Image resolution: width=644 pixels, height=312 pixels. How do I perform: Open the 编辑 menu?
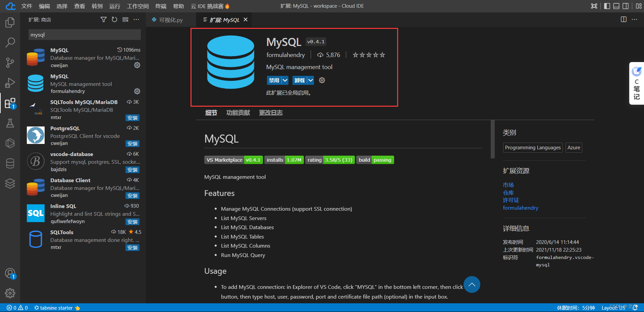pos(44,6)
